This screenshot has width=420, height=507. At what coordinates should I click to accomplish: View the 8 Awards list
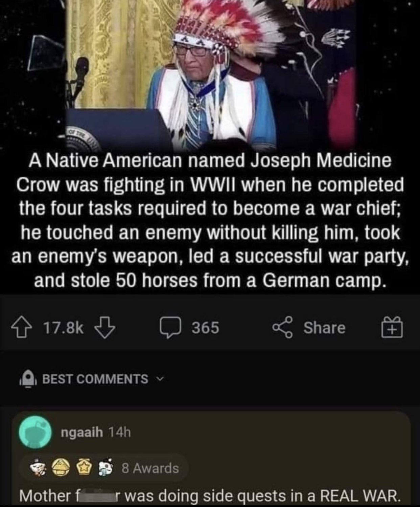[150, 468]
